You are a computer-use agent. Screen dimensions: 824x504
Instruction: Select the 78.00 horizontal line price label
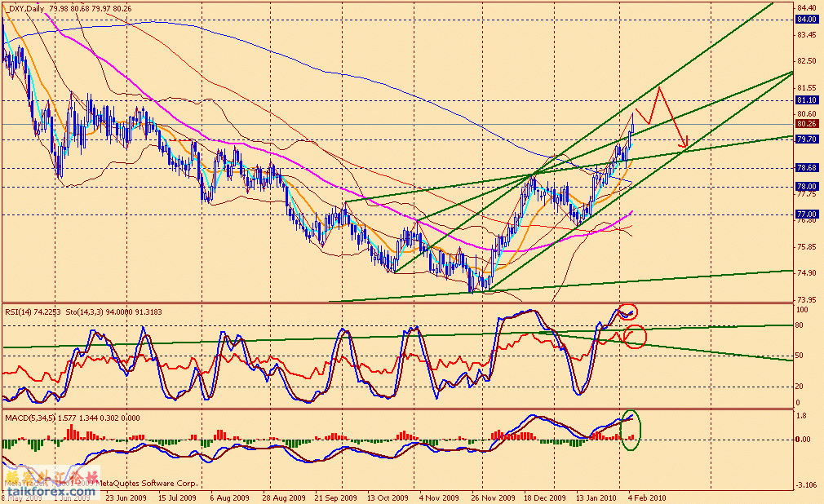(807, 187)
